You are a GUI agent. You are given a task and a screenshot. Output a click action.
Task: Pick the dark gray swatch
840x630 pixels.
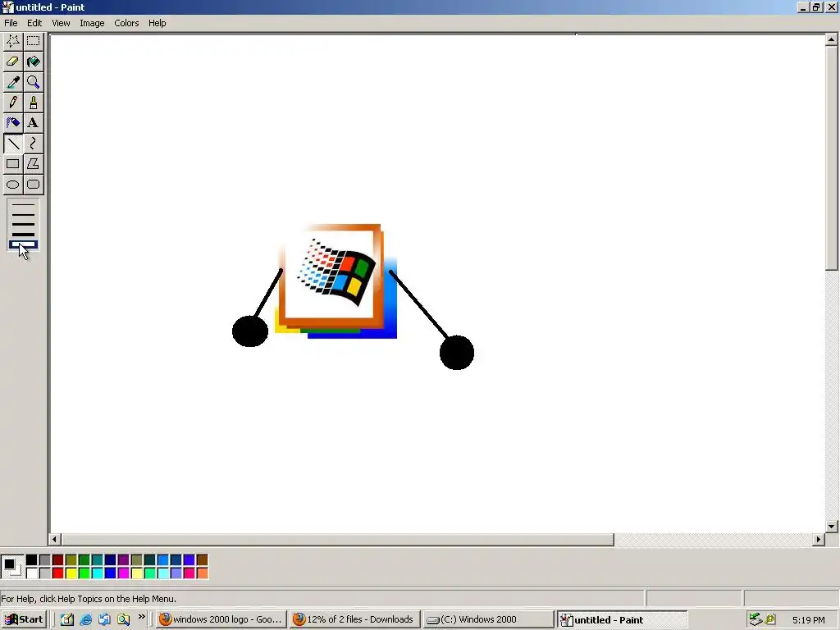[44, 560]
